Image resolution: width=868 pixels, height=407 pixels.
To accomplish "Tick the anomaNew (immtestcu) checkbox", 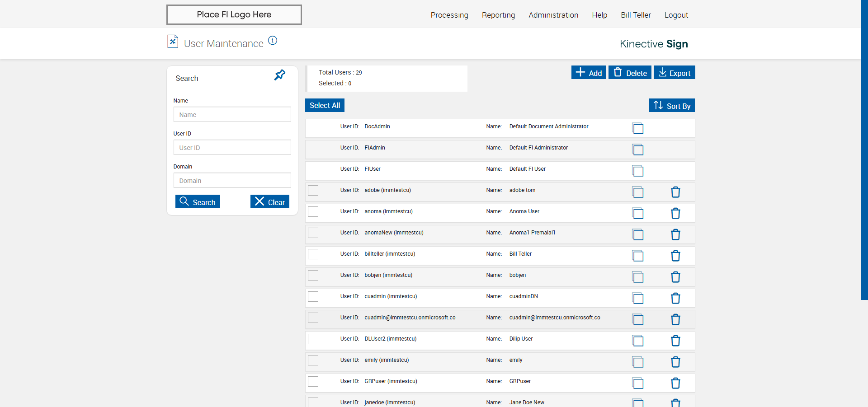I will pos(313,233).
